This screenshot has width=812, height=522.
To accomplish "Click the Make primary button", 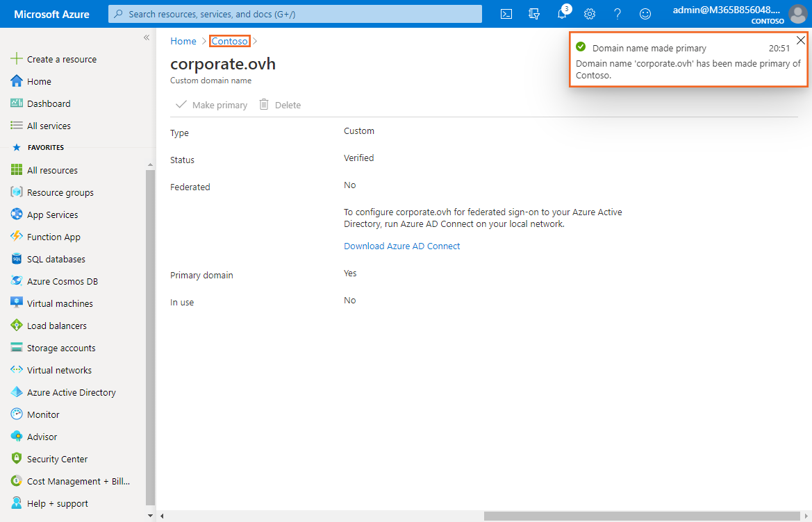I will point(212,105).
